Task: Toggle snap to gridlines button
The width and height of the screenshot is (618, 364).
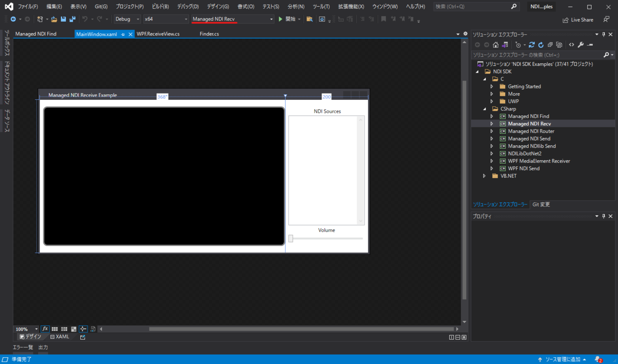Action: click(64, 329)
